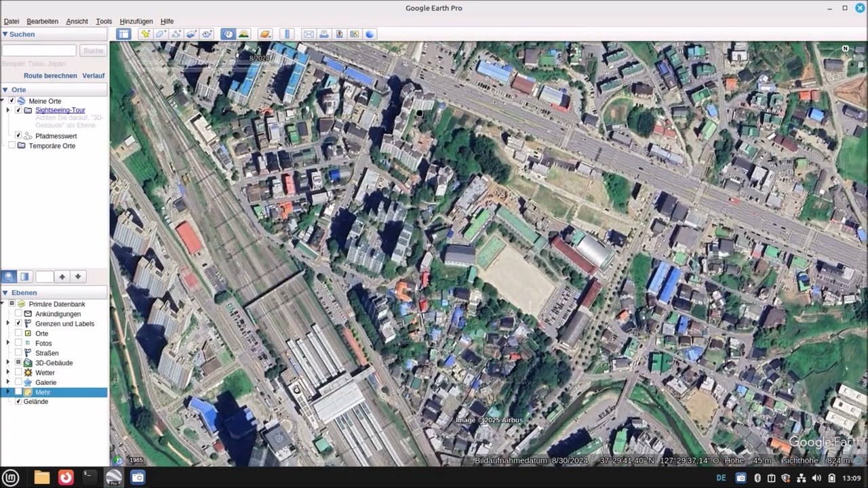
Task: Toggle the 3D-Gebäude layer checkbox
Action: (18, 363)
